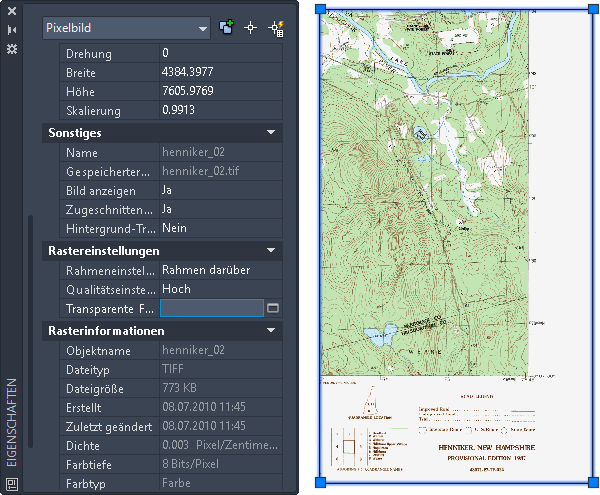The height and width of the screenshot is (495, 600).
Task: Click the Höhe property label
Action: point(80,92)
